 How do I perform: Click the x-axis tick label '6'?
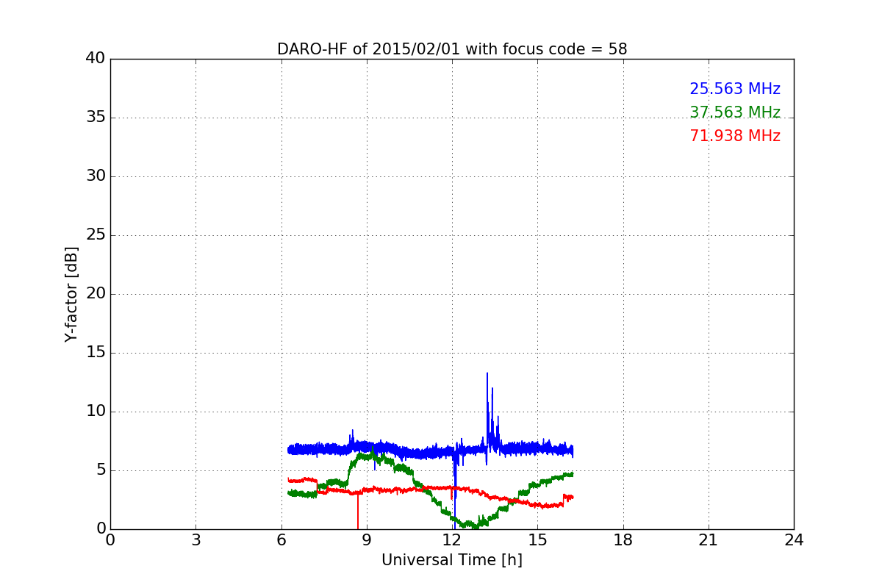(282, 540)
